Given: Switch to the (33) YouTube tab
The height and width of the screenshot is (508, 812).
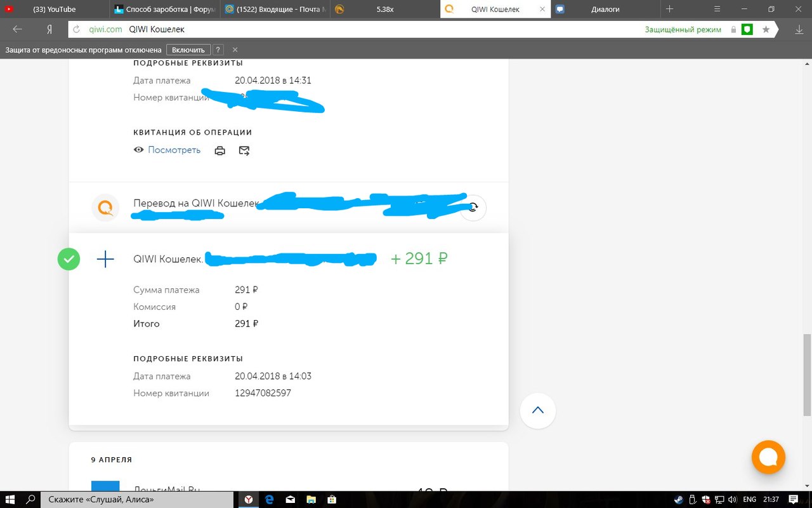Looking at the screenshot, I should click(55, 9).
